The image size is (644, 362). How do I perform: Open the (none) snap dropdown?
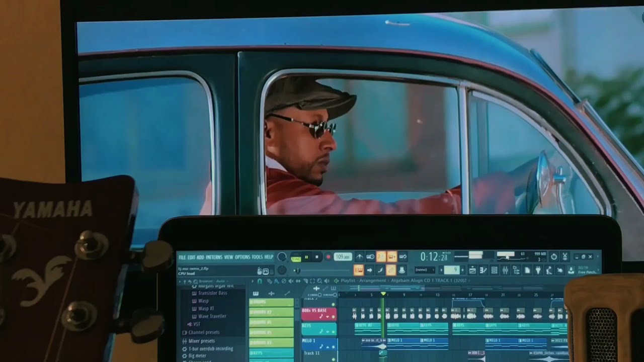[424, 270]
